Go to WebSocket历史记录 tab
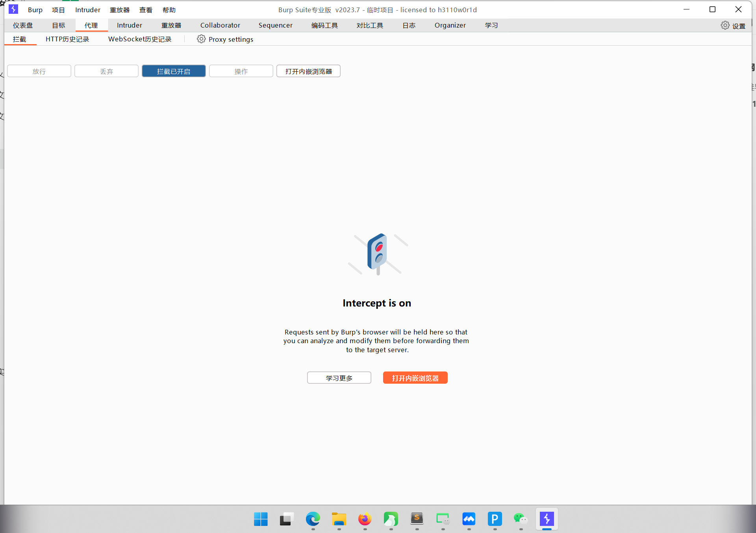This screenshot has width=756, height=533. tap(140, 39)
